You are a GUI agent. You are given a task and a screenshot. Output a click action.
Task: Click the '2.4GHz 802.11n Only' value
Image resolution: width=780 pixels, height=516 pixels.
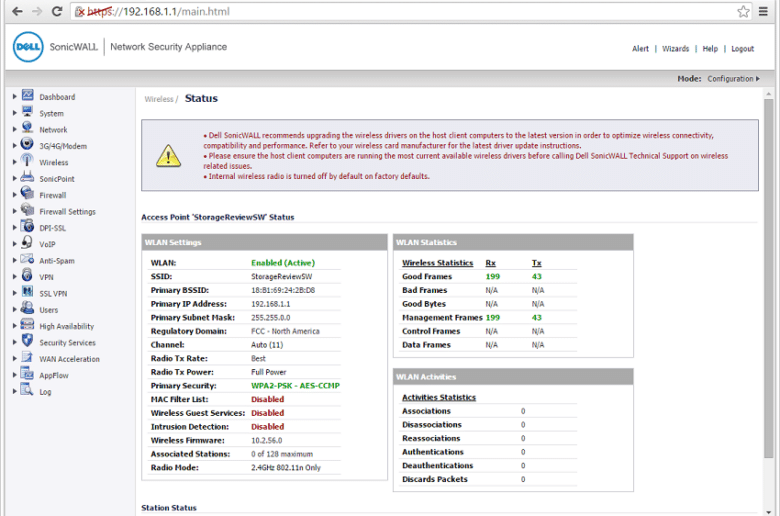coord(286,468)
